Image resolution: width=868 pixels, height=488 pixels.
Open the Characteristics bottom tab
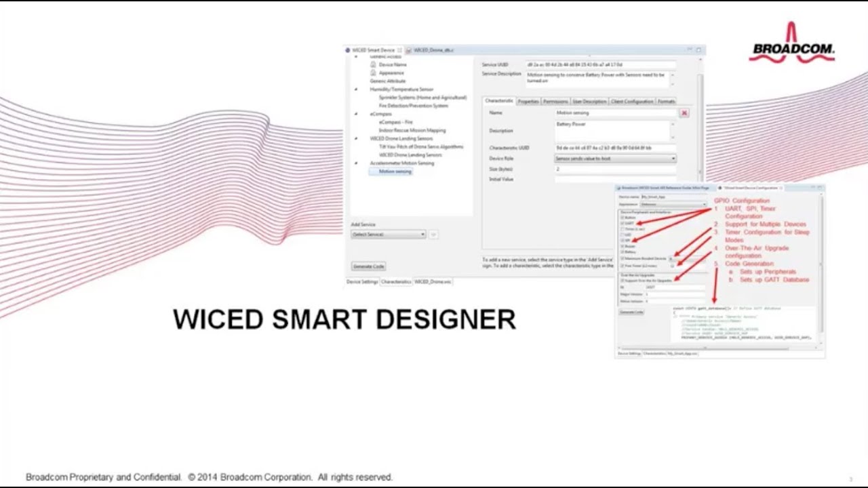[x=396, y=281]
